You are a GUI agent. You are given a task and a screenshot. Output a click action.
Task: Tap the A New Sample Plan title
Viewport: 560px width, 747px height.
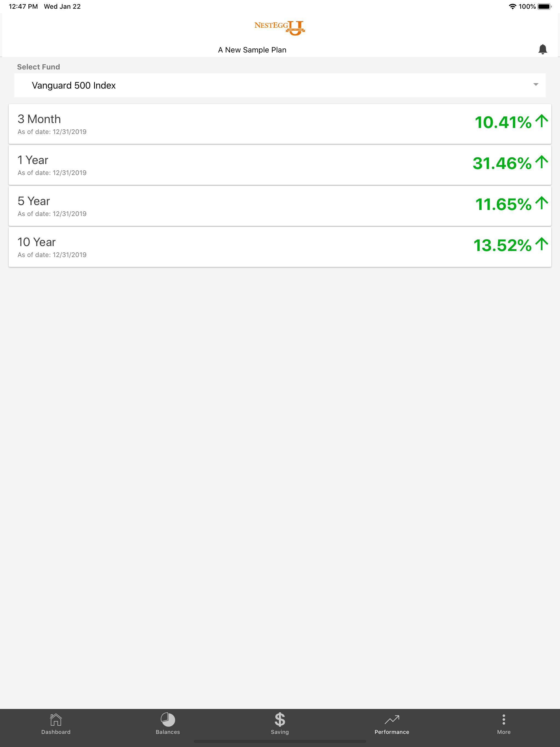tap(252, 50)
